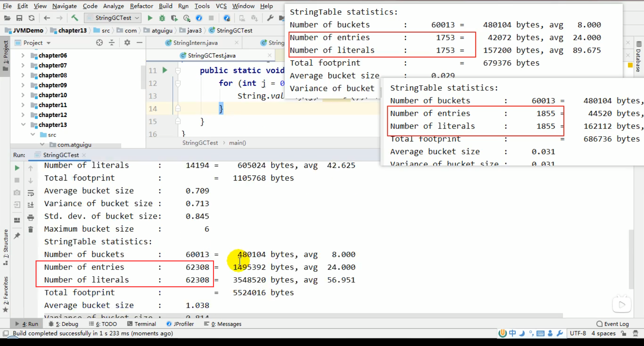This screenshot has height=346, width=644.
Task: Switch to the StringIntern.java editor tab
Action: coord(195,43)
